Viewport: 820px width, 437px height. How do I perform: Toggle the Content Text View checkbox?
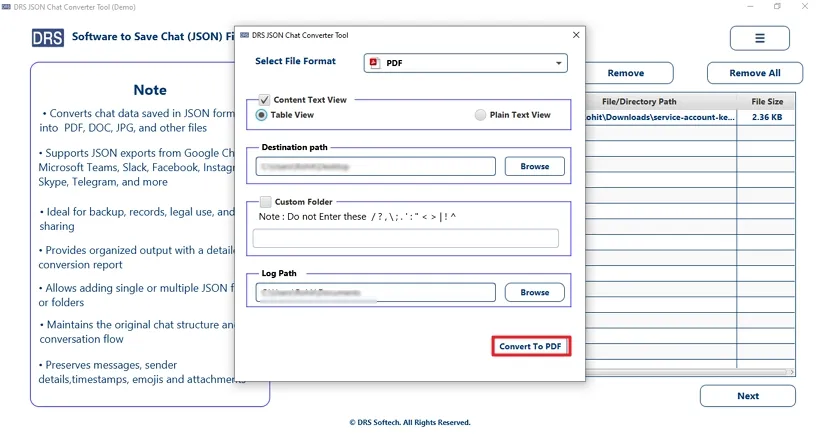pos(265,100)
